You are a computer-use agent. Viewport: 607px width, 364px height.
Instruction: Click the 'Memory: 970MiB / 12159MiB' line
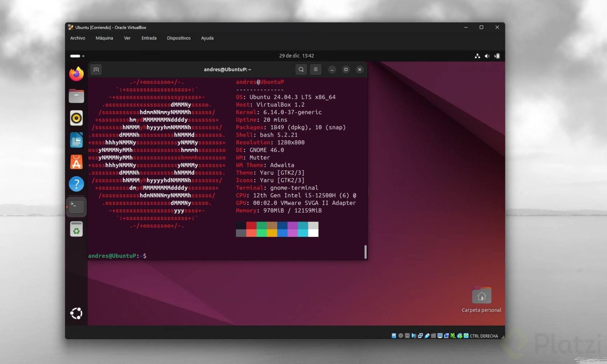(x=279, y=210)
